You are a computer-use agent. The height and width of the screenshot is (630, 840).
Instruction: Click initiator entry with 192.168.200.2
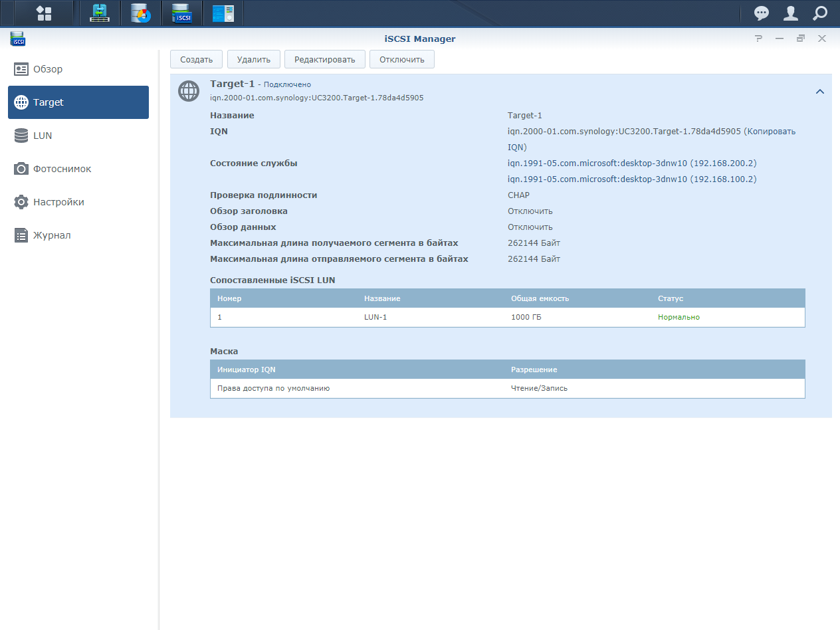(x=632, y=163)
